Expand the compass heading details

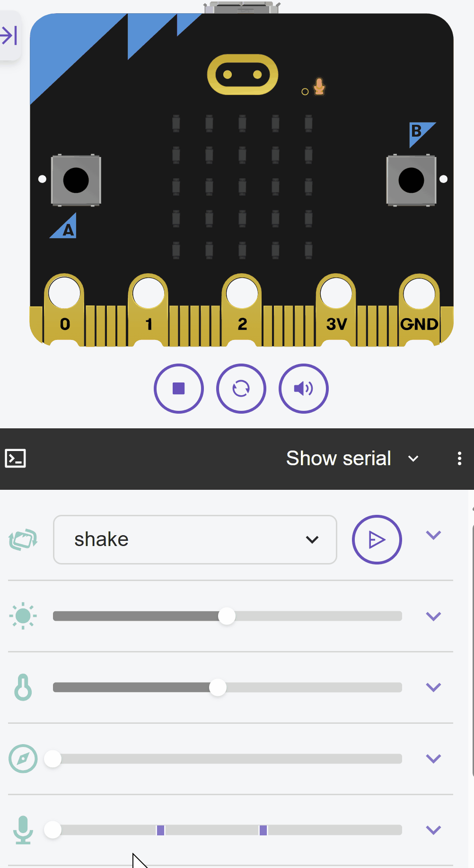(x=433, y=759)
